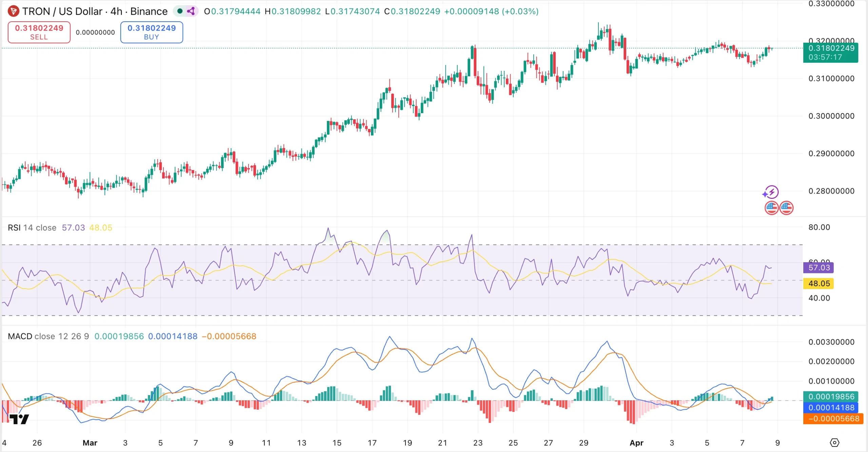Click the green market status dot
868x452 pixels.
click(179, 11)
